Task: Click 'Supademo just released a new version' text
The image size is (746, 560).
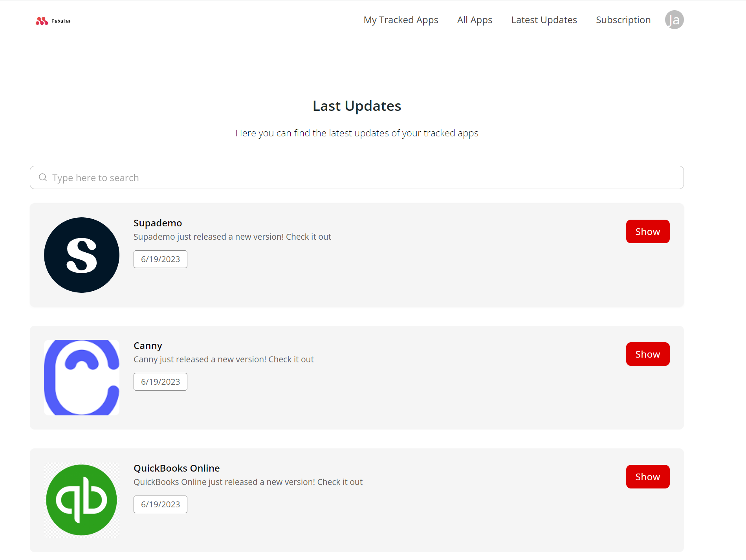Action: click(232, 237)
